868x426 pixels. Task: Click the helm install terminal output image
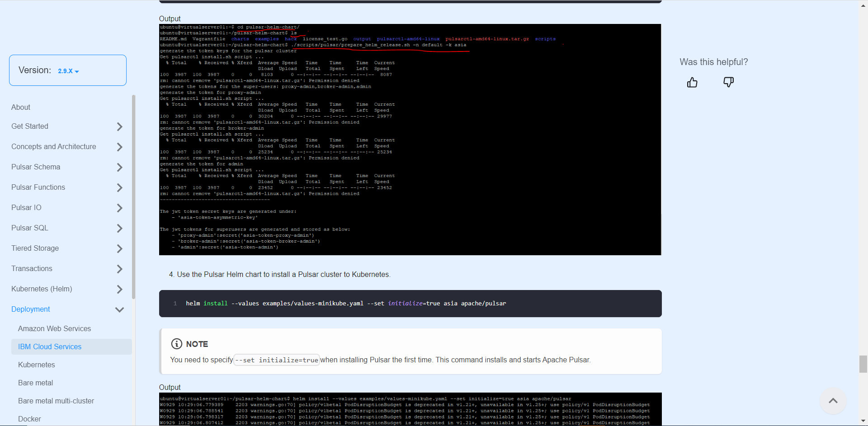[x=410, y=409]
